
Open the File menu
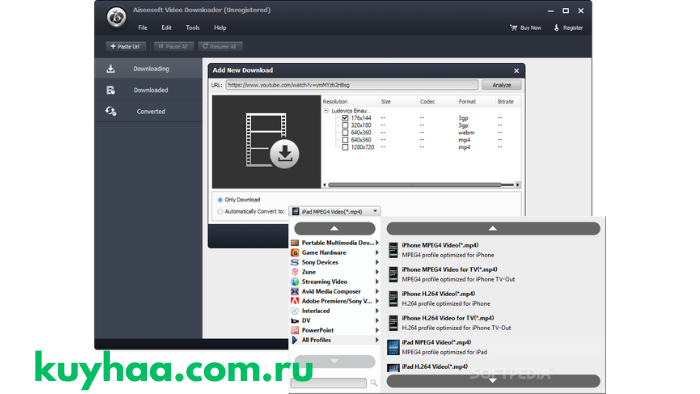click(142, 28)
